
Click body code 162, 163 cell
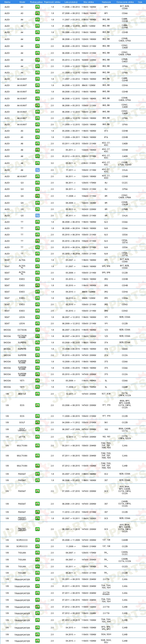click(x=106, y=437)
